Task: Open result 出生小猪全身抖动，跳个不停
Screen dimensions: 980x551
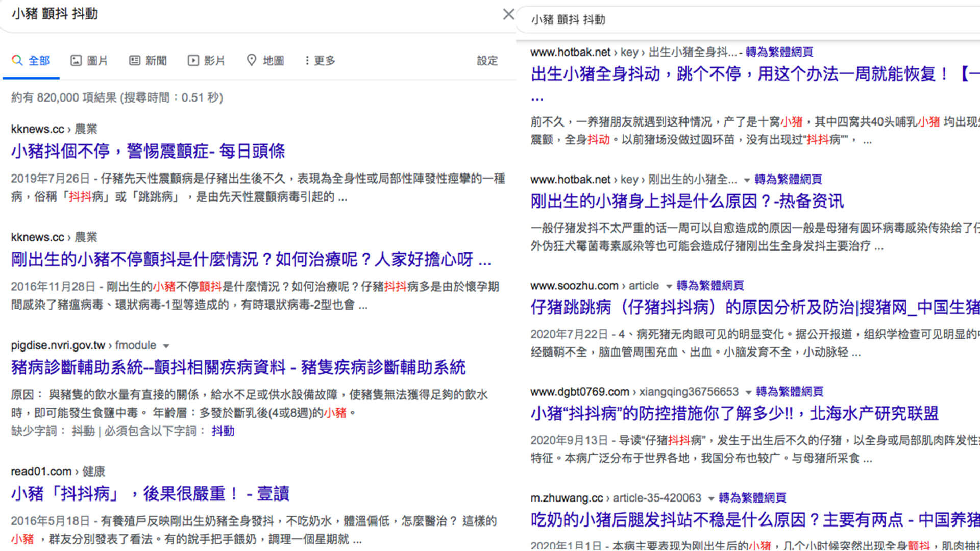Action: (x=755, y=74)
